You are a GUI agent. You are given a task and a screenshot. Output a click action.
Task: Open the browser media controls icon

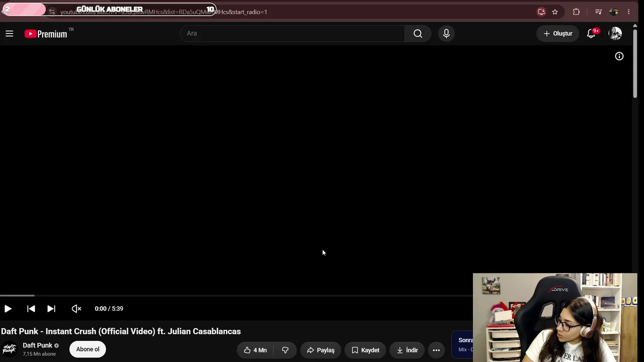598,12
